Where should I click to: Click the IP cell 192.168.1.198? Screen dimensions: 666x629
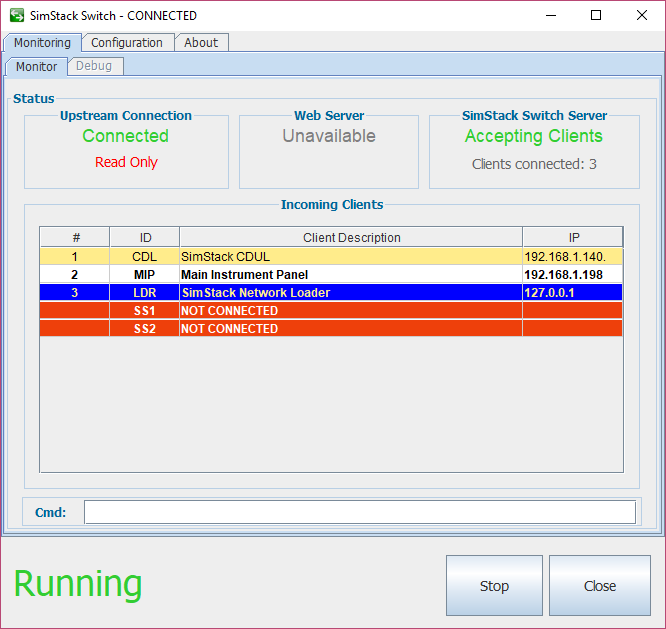pyautogui.click(x=573, y=275)
